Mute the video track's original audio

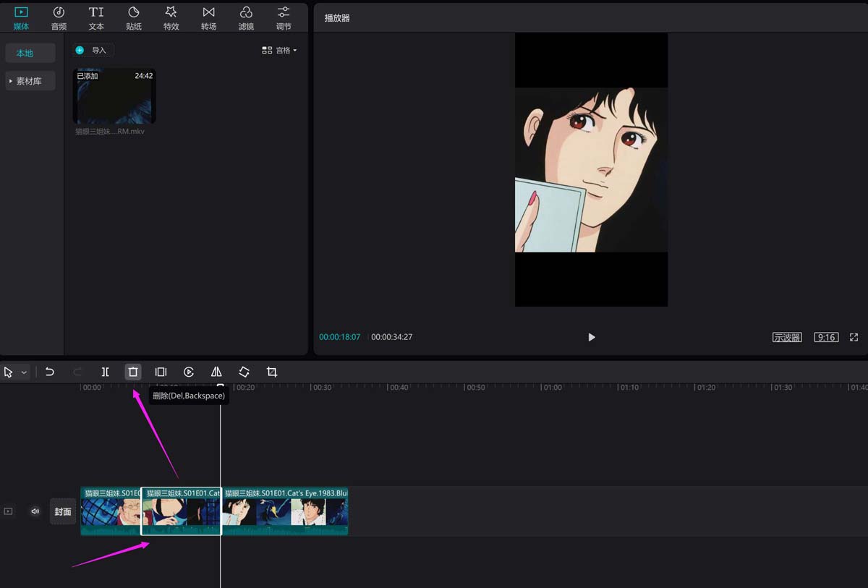click(x=35, y=511)
